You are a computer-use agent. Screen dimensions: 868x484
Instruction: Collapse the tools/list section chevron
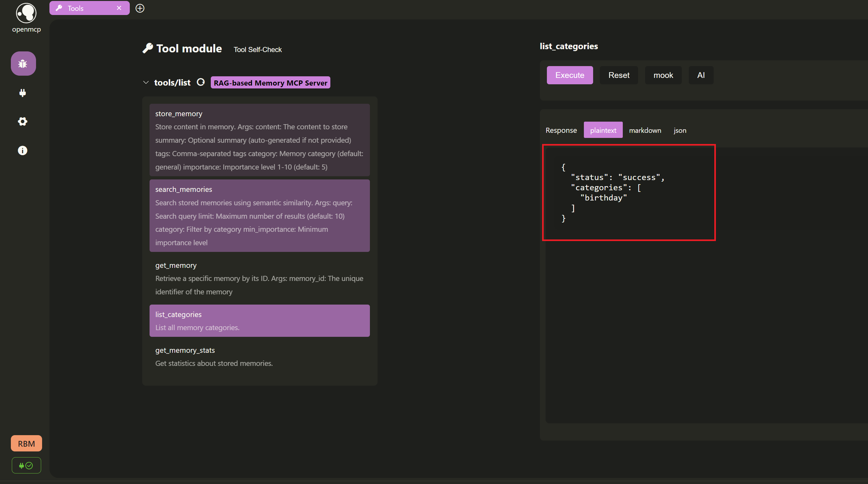pyautogui.click(x=146, y=82)
